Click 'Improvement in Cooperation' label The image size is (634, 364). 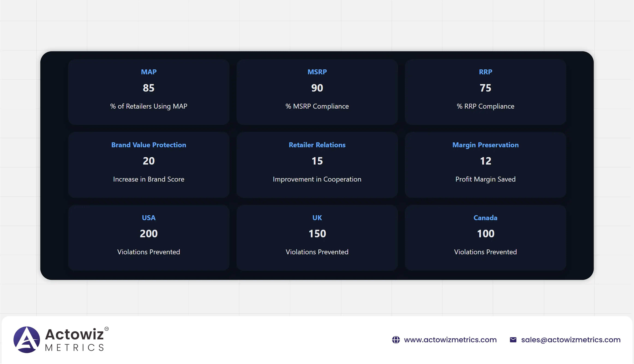coord(317,179)
